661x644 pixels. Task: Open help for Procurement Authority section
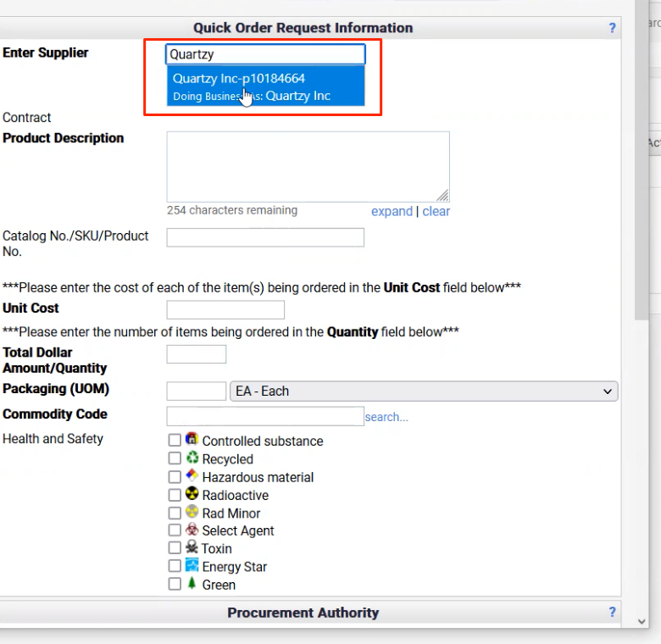tap(612, 612)
